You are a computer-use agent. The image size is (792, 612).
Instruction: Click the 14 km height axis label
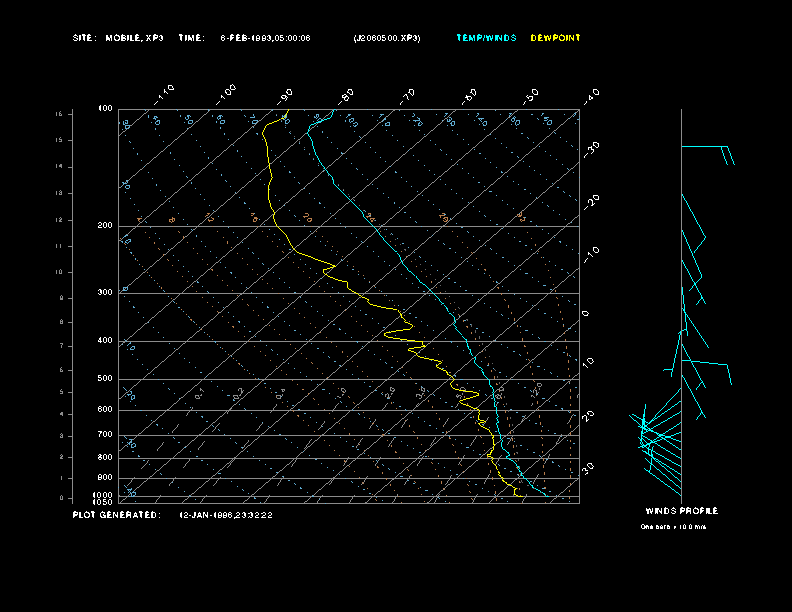click(x=59, y=167)
